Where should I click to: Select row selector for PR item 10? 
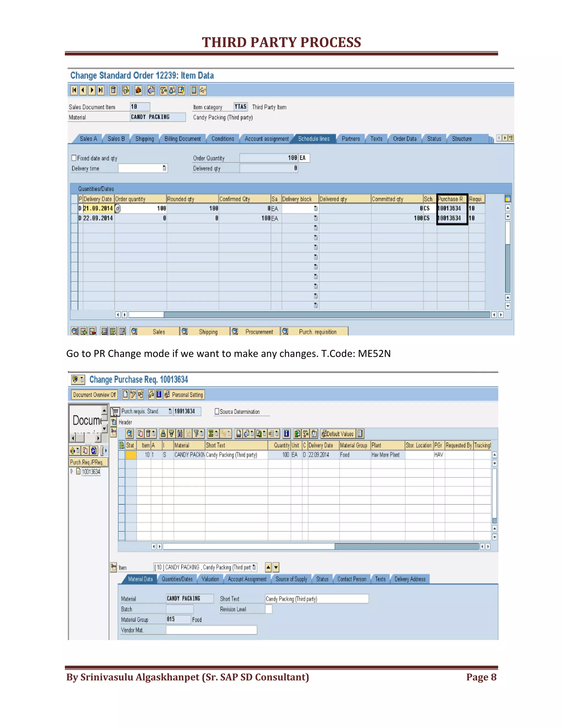(122, 455)
